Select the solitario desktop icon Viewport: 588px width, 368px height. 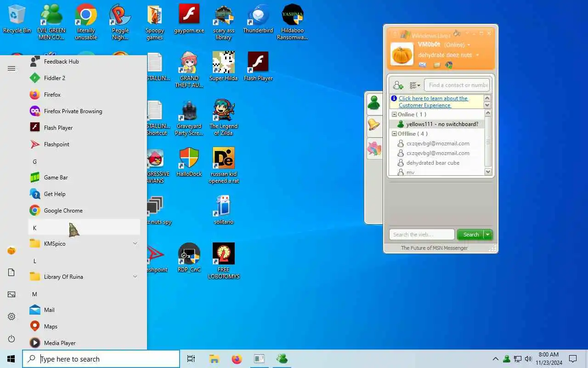point(224,210)
